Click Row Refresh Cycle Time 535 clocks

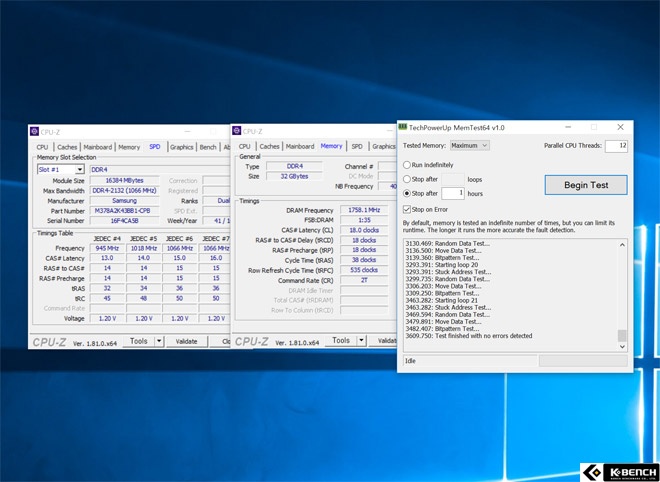[x=364, y=270]
